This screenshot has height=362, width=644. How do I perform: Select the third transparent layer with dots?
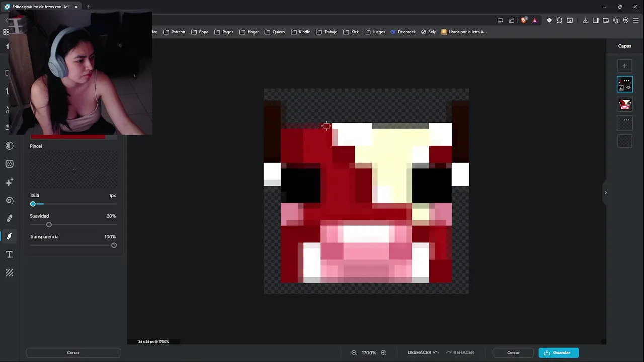click(x=625, y=122)
